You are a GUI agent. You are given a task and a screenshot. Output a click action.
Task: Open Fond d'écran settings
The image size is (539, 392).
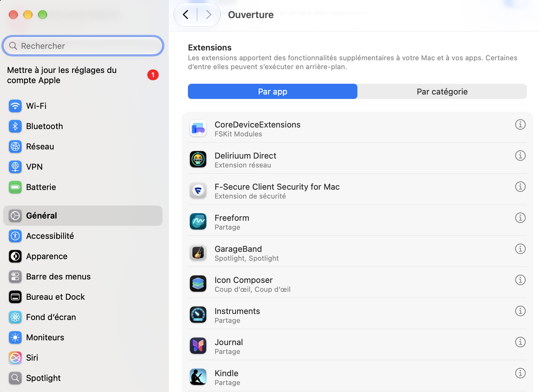pyautogui.click(x=83, y=317)
